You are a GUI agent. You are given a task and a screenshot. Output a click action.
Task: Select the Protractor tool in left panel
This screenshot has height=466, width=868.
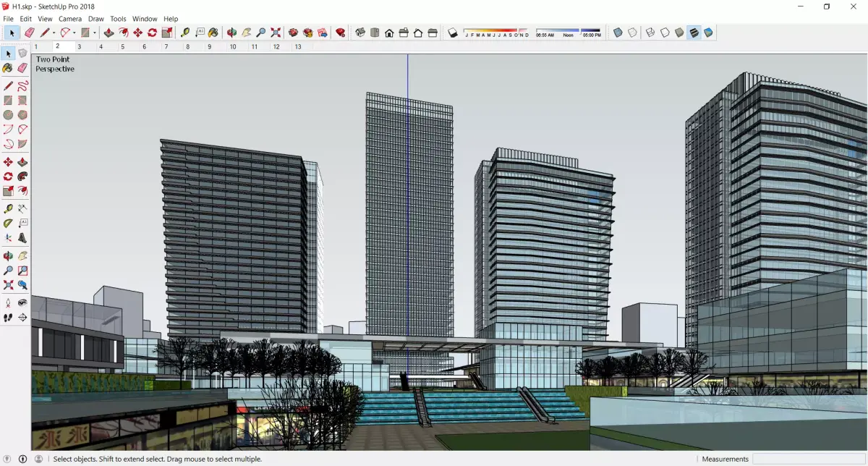point(8,223)
